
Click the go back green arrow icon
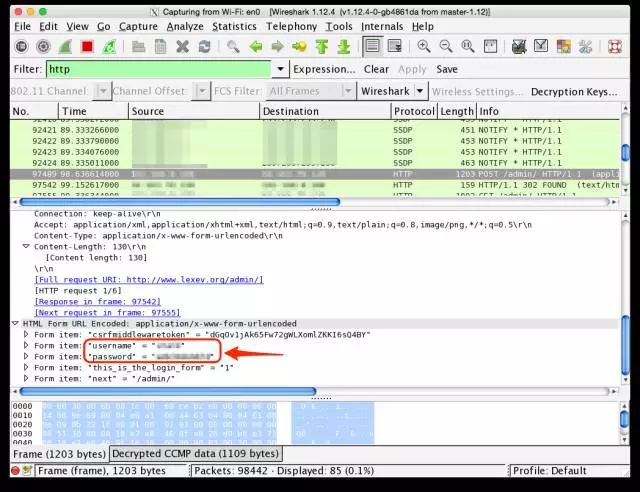pyautogui.click(x=256, y=46)
